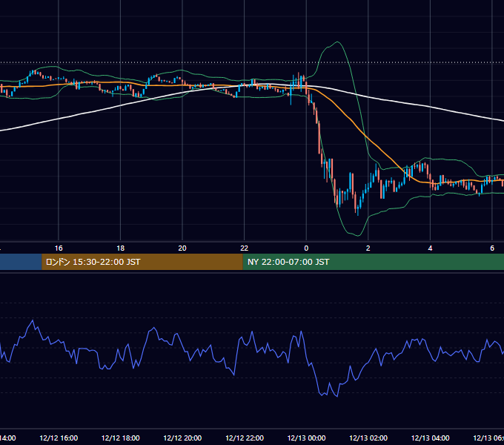Click the hour label 4 on price chart axis

[x=430, y=248]
